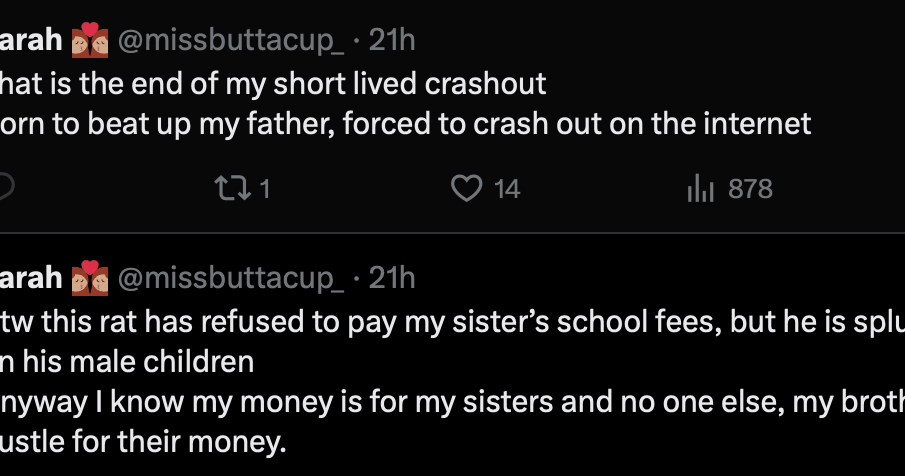Click the like count 14
Viewport: 905px width, 476px height.
tap(507, 189)
